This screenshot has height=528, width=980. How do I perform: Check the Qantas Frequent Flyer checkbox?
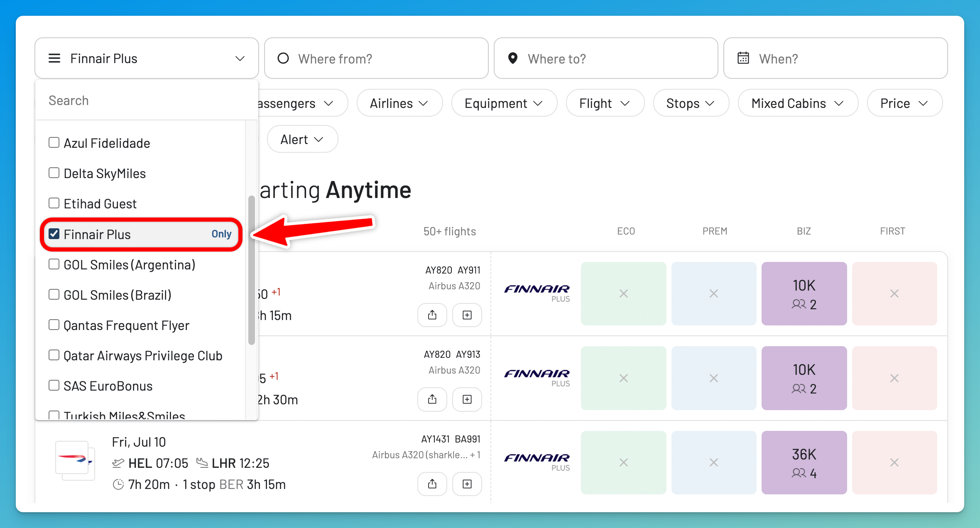54,325
